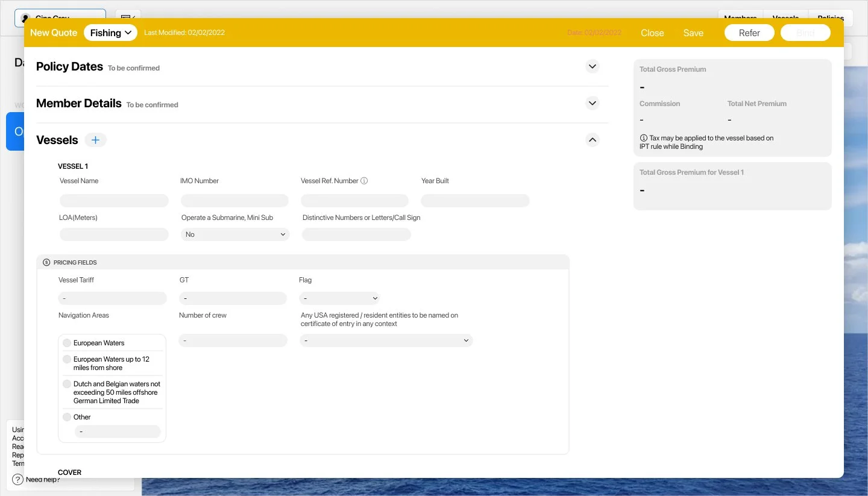Click the New Quote title text
This screenshot has width=868, height=496.
(54, 33)
